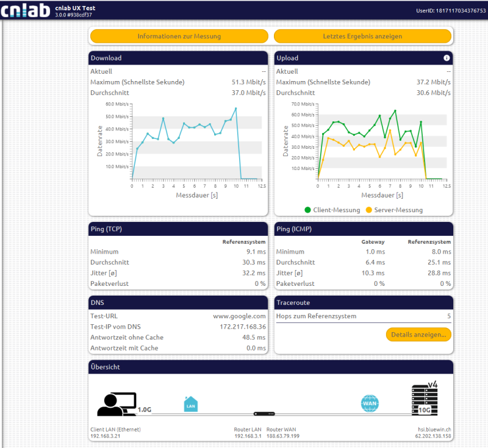The width and height of the screenshot is (488, 448).
Task: Collapse the Ping (ICMP) panel
Action: [364, 229]
